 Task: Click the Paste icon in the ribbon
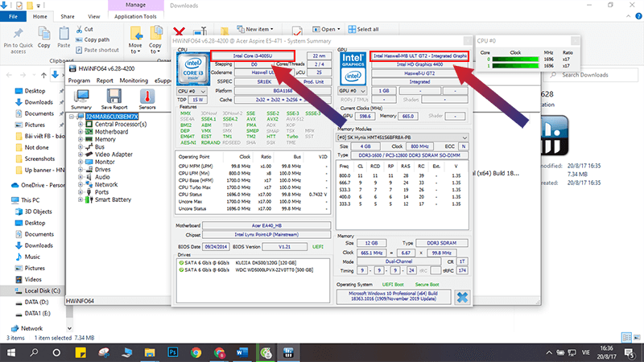[x=64, y=37]
